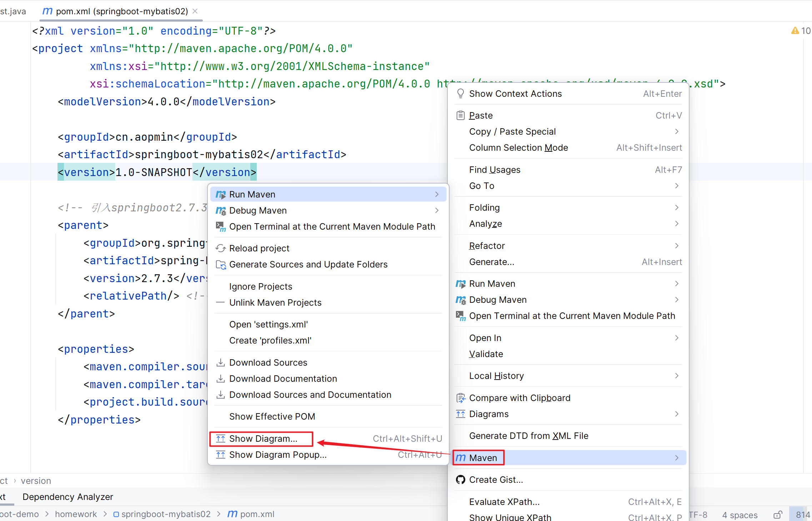Click the springboot-mybatis02 breadcrumb

click(162, 515)
